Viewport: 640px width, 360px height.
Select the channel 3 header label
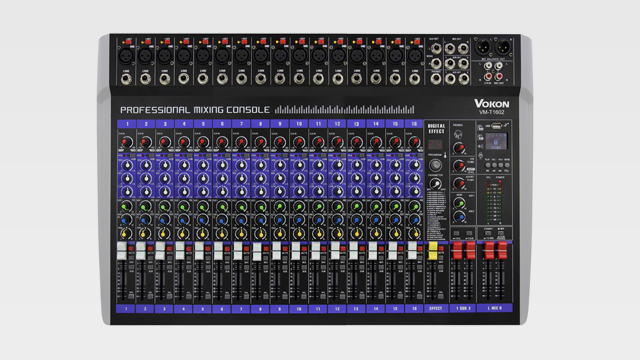pyautogui.click(x=165, y=124)
